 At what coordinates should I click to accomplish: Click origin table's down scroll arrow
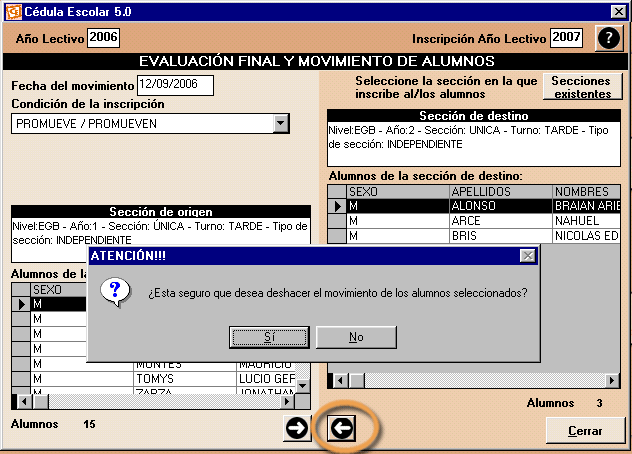(303, 386)
